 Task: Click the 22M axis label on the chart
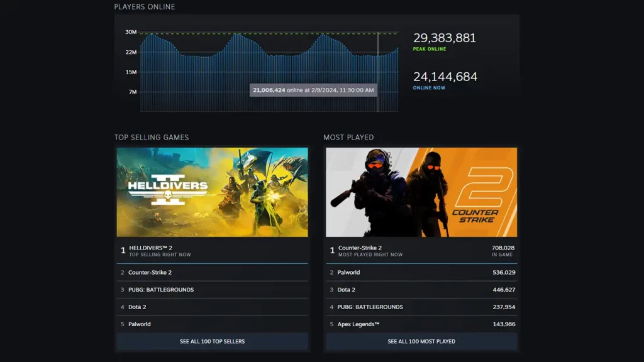tap(131, 52)
